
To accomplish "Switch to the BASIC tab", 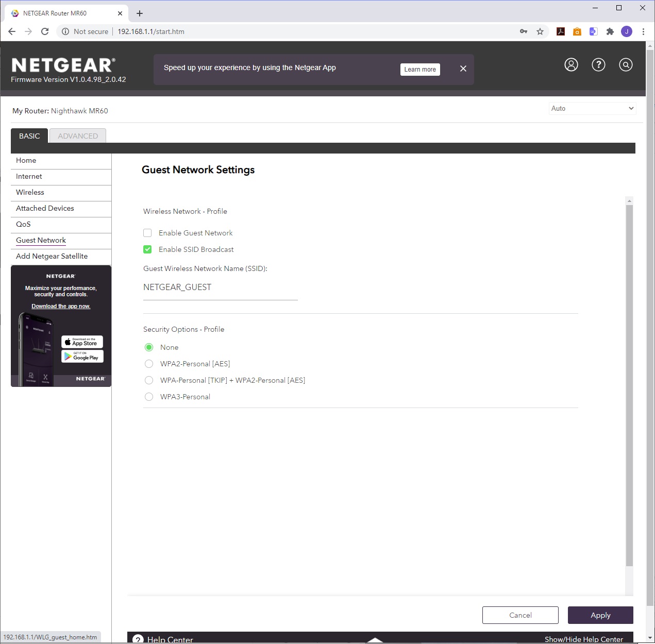I will pos(29,136).
